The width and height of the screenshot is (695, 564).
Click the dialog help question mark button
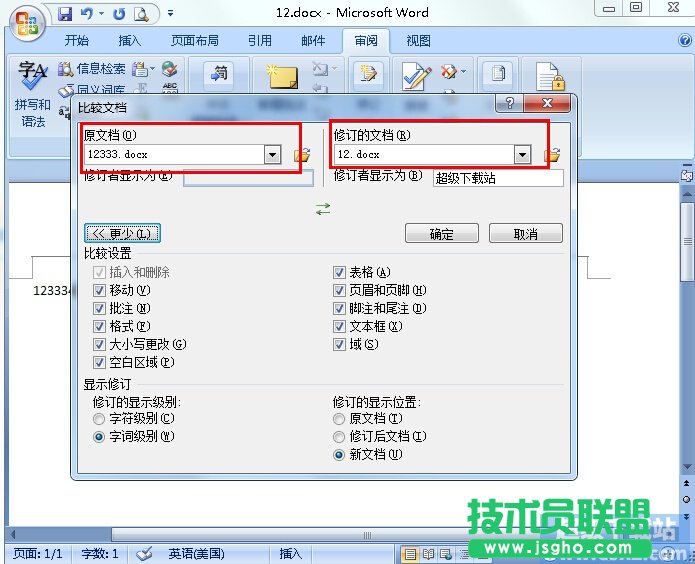click(x=509, y=103)
